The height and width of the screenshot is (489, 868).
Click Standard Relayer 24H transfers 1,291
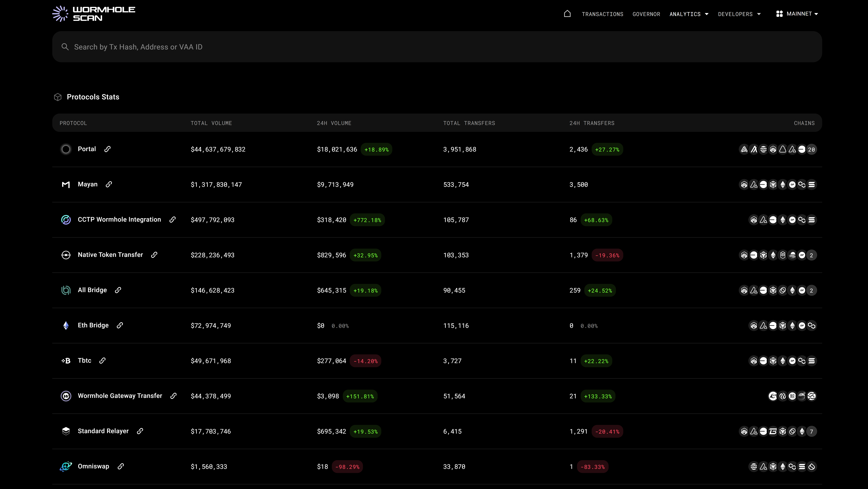579,431
